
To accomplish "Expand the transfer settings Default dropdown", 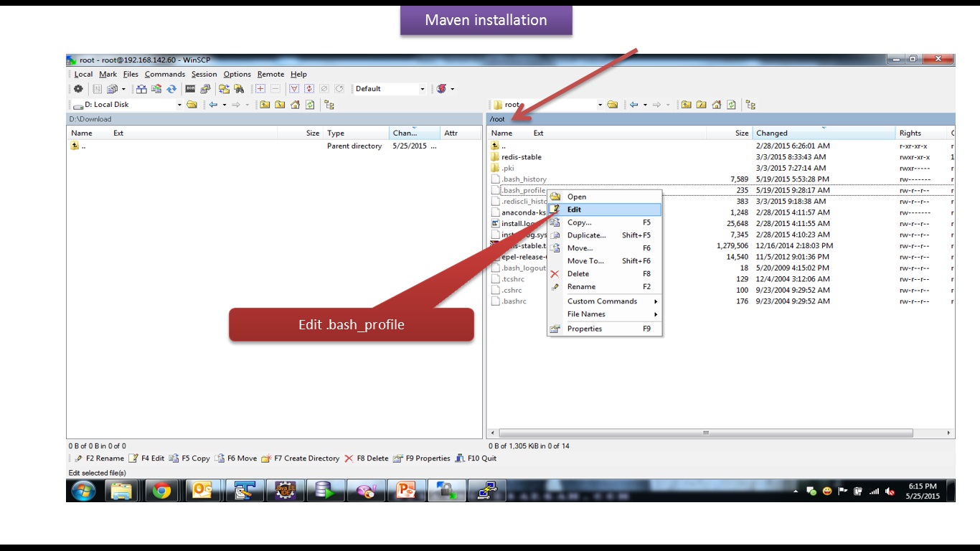I will point(422,89).
